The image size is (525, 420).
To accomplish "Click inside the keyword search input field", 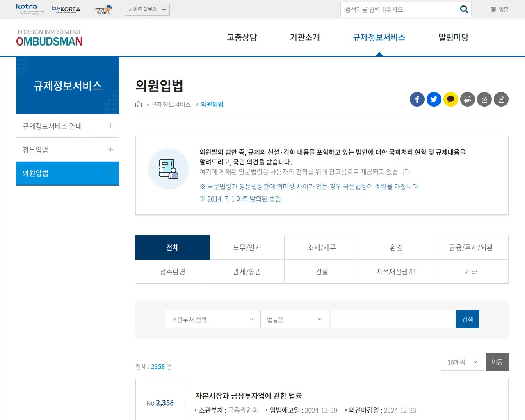I will click(392, 319).
